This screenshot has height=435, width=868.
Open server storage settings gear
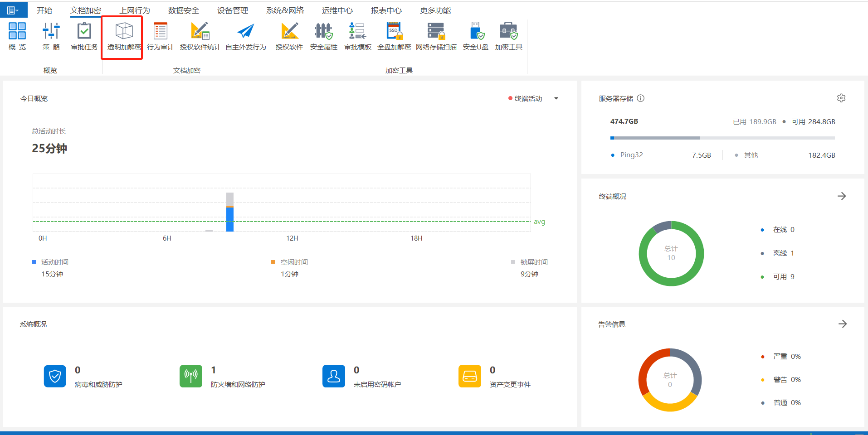841,98
